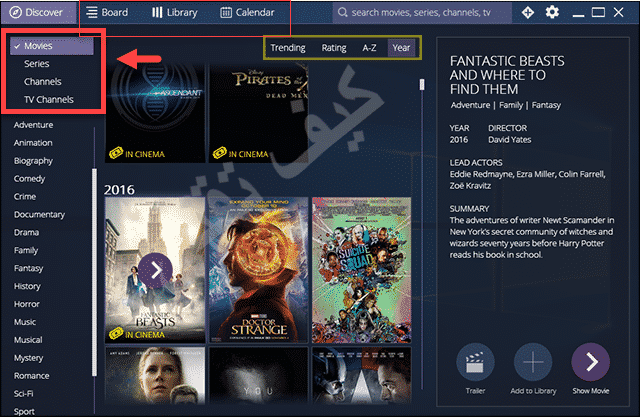Click the arrow on Fantastic Beasts poster
Screen dimensions: 640x417
coord(155,270)
